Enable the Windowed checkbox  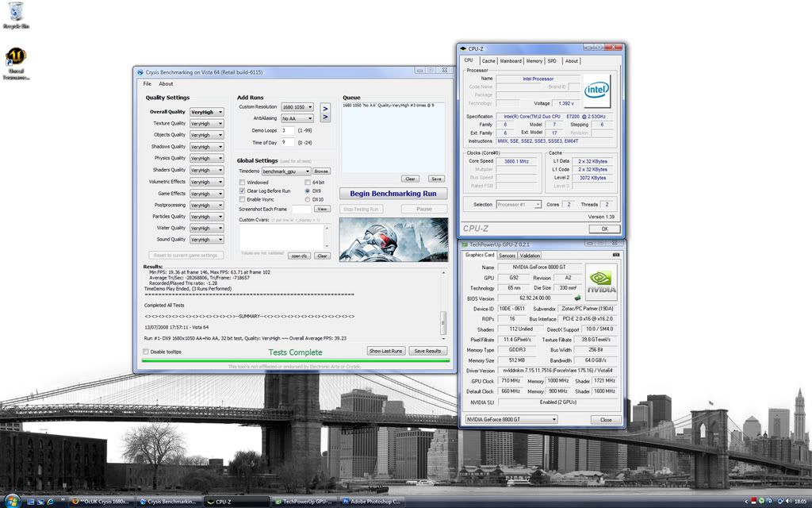point(243,183)
